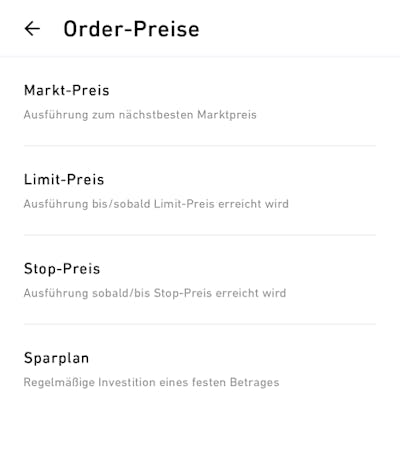The height and width of the screenshot is (472, 400).
Task: Select limit price execution row
Action: tap(200, 191)
